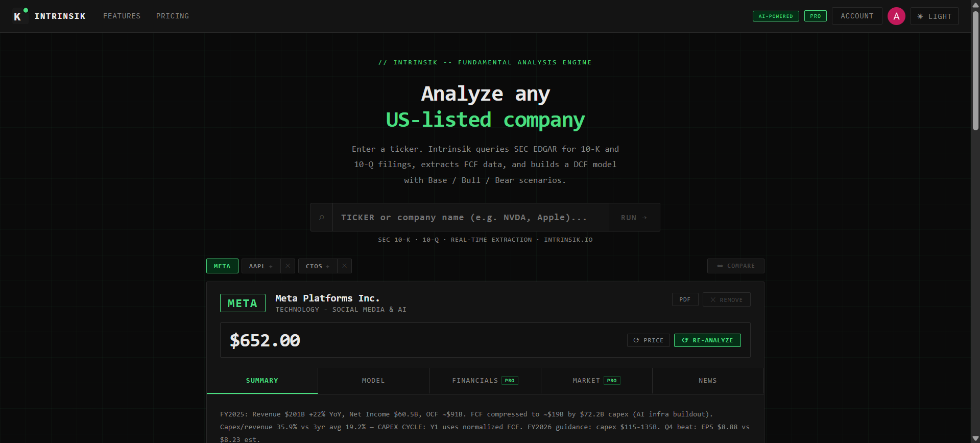980x443 pixels.
Task: Click the PRO badge on the Market tab
Action: pyautogui.click(x=612, y=380)
